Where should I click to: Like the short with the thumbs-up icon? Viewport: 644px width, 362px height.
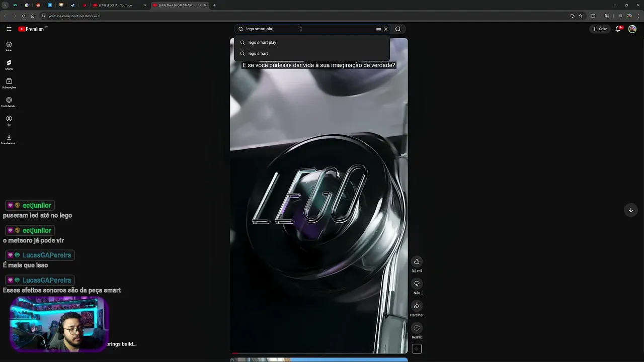[x=417, y=261]
